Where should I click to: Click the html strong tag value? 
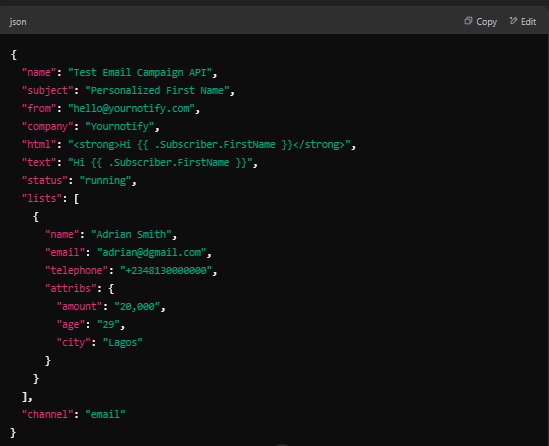pyautogui.click(x=209, y=145)
